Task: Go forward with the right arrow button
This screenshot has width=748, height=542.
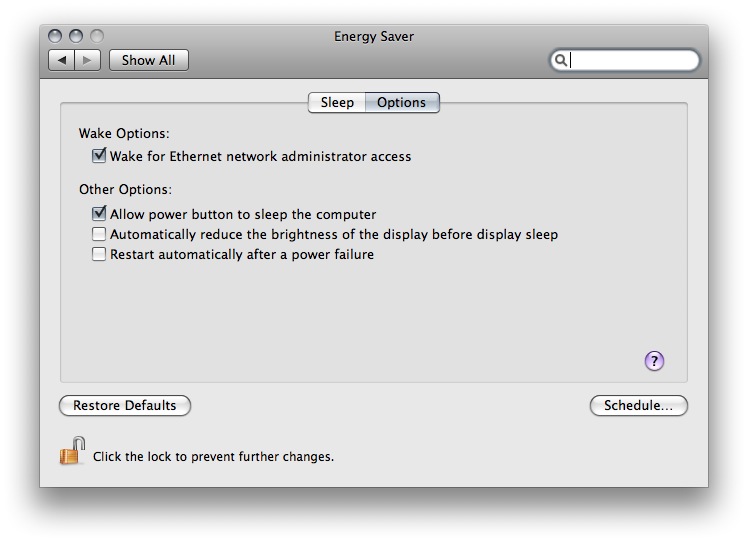Action: [x=87, y=60]
